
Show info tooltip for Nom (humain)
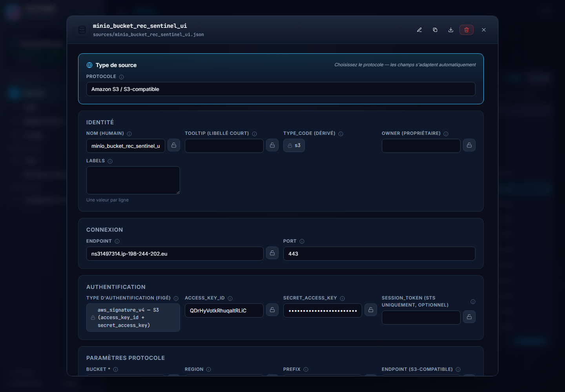tap(129, 134)
